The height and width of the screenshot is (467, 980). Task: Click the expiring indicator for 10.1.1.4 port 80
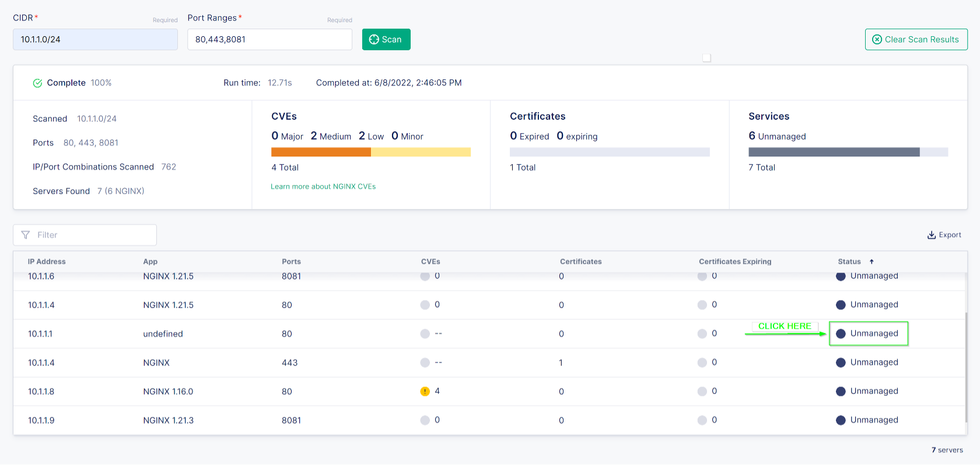tap(702, 305)
